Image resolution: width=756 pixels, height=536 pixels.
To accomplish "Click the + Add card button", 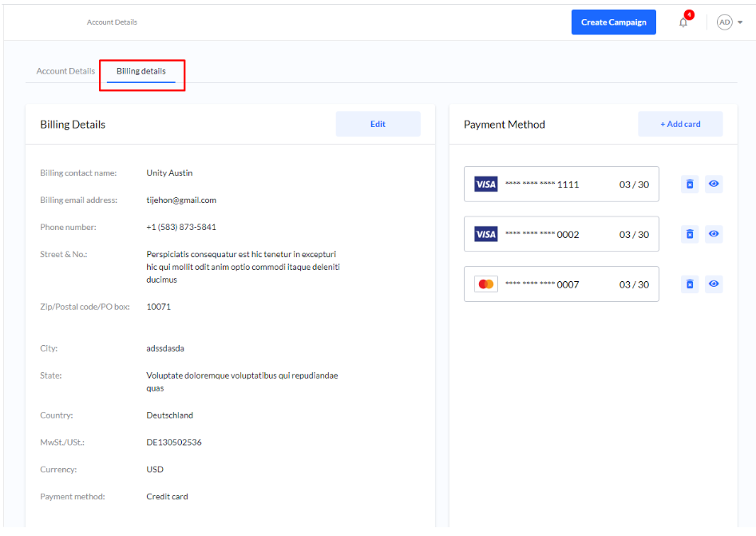I will point(680,124).
